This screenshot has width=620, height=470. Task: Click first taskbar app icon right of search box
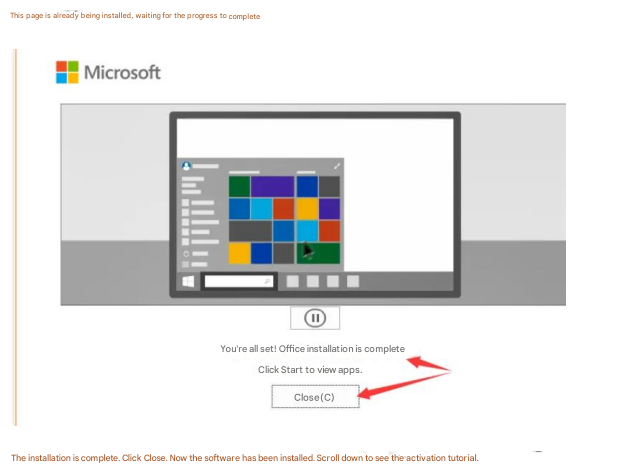pyautogui.click(x=293, y=281)
